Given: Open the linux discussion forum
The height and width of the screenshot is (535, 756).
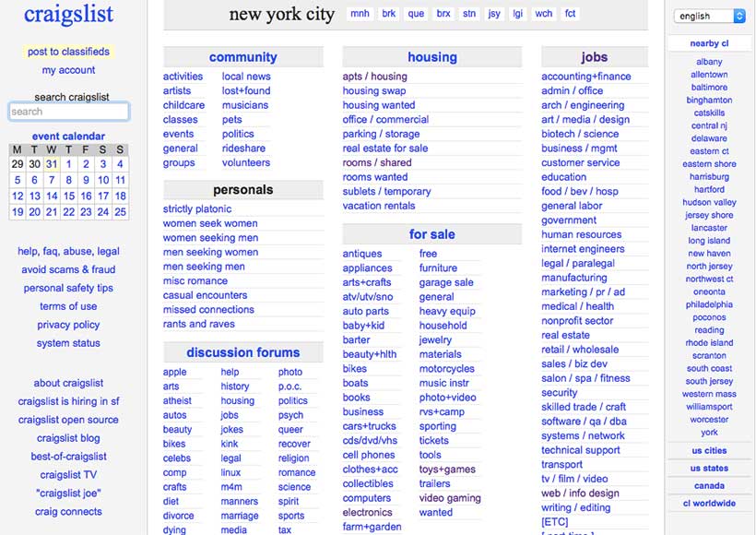Looking at the screenshot, I should pyautogui.click(x=230, y=473).
